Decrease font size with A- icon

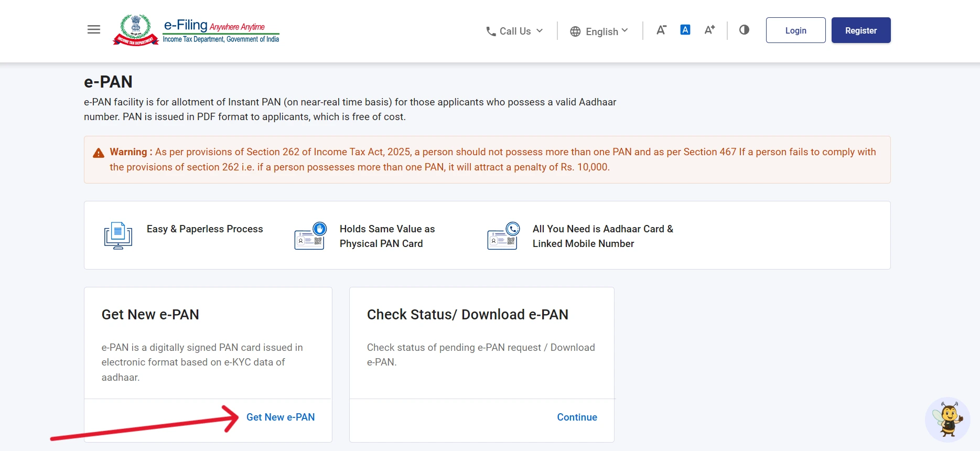coord(661,30)
